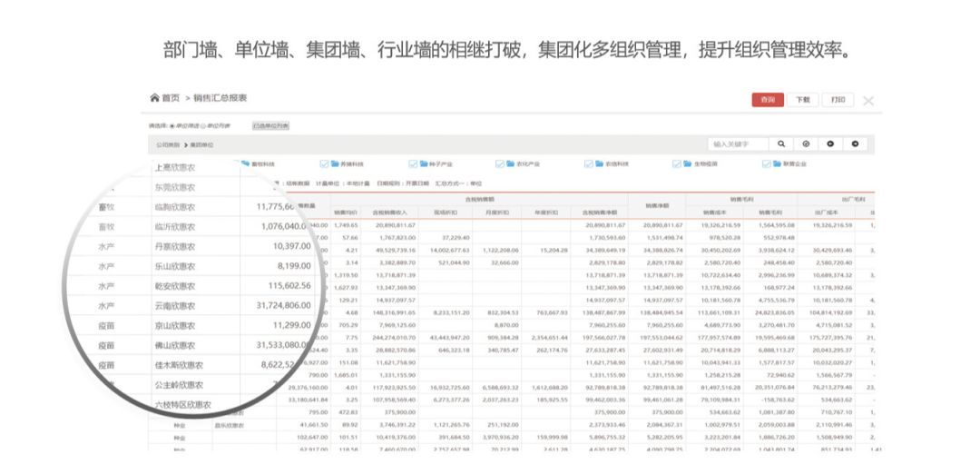Click the folder icon beside 养殖科技
The image size is (980, 474).
pos(335,163)
